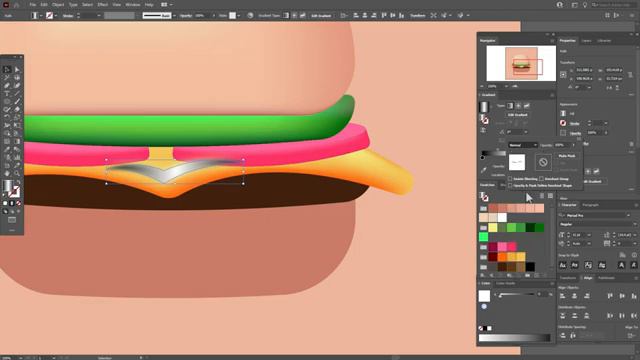Switch to the Paragraph tab
640x360 pixels.
click(590, 205)
